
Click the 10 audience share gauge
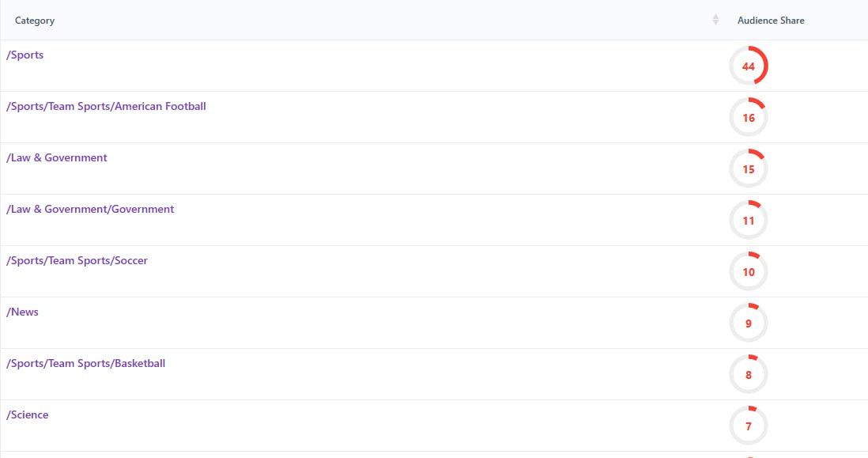click(749, 272)
